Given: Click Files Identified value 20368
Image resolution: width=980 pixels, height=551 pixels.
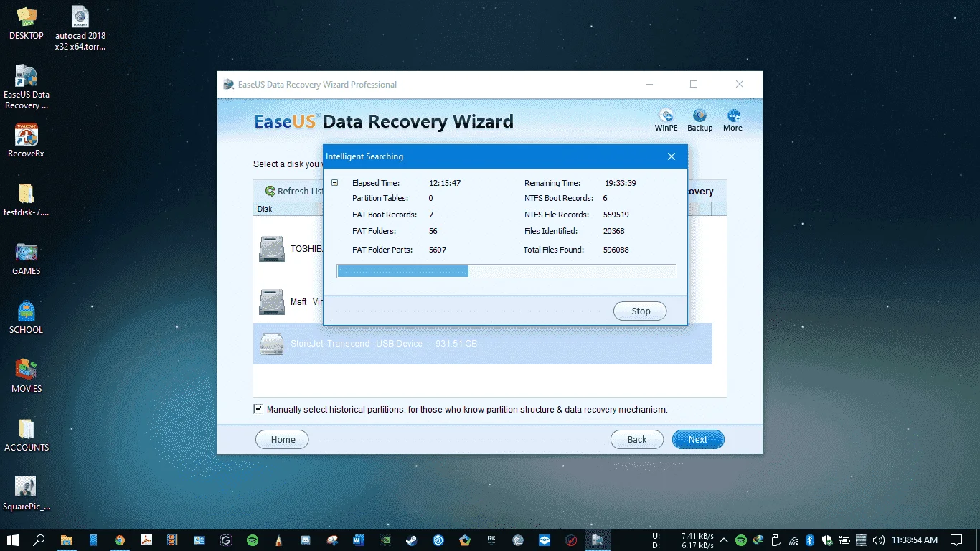Looking at the screenshot, I should pos(614,231).
